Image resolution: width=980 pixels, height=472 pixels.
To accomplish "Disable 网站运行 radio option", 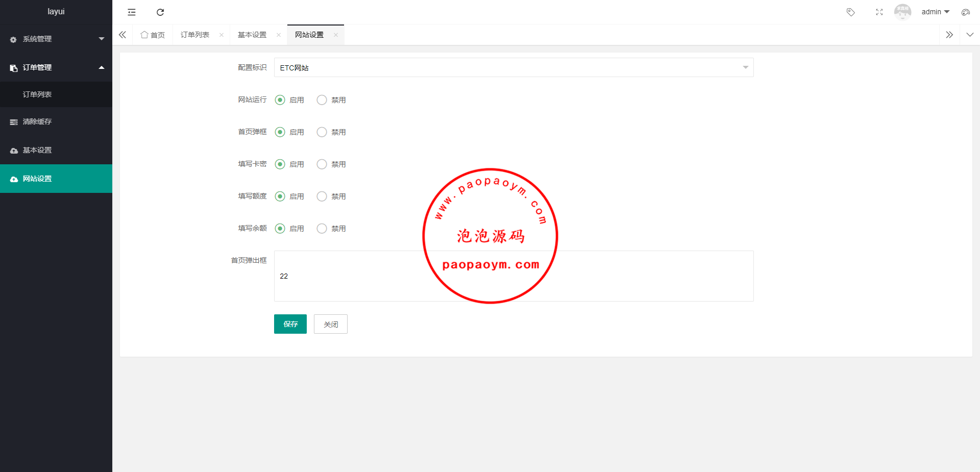I will [322, 100].
